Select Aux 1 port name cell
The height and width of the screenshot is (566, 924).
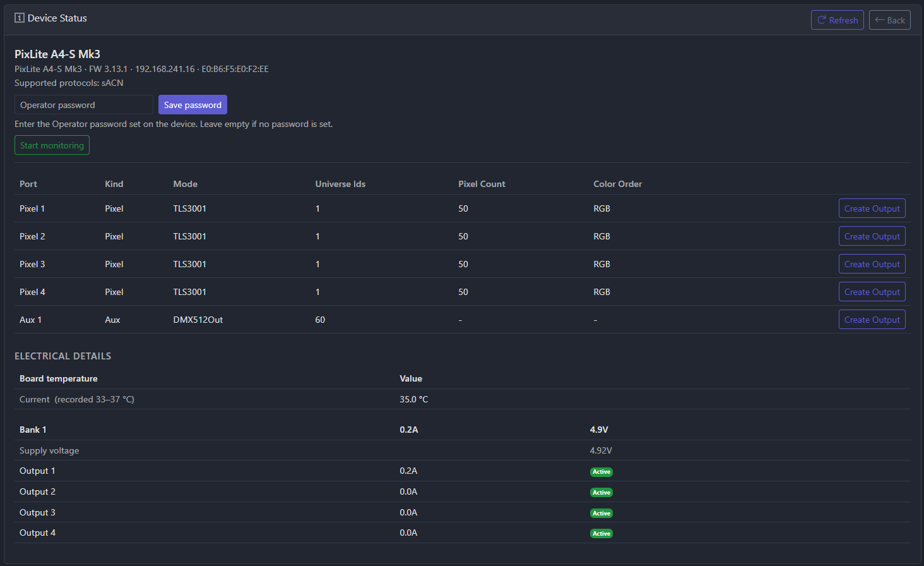pos(30,320)
